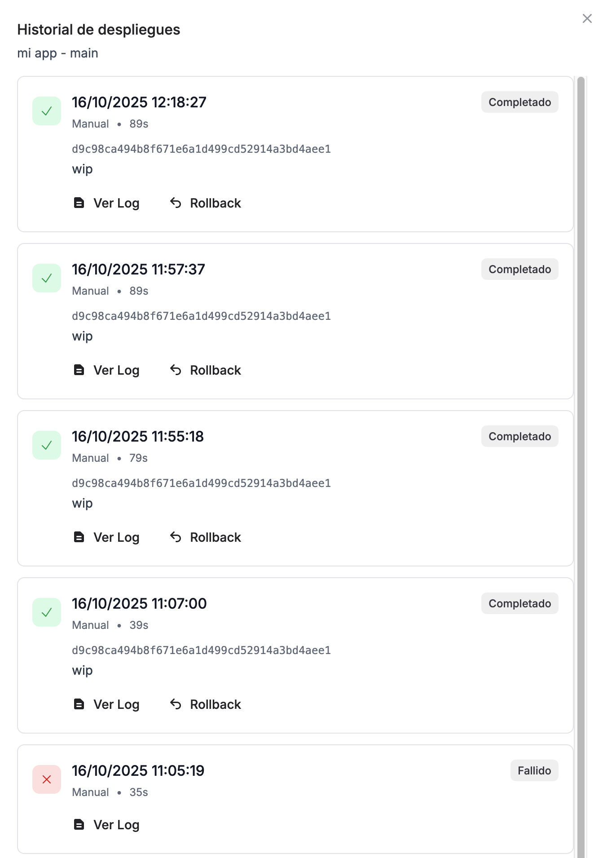Click log file icon in the failed deployment
616x858 pixels.
[x=79, y=825]
